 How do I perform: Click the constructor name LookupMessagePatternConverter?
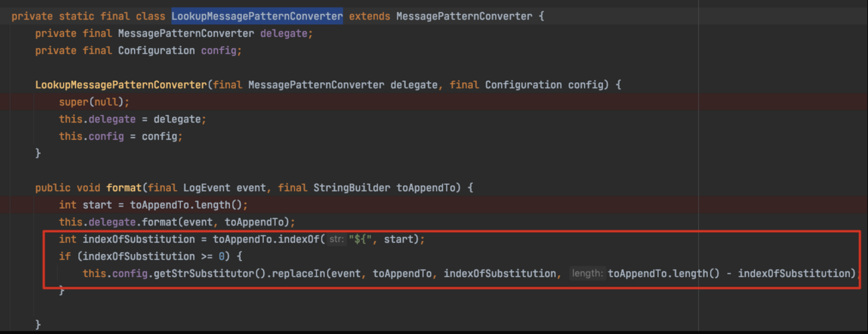click(x=121, y=85)
